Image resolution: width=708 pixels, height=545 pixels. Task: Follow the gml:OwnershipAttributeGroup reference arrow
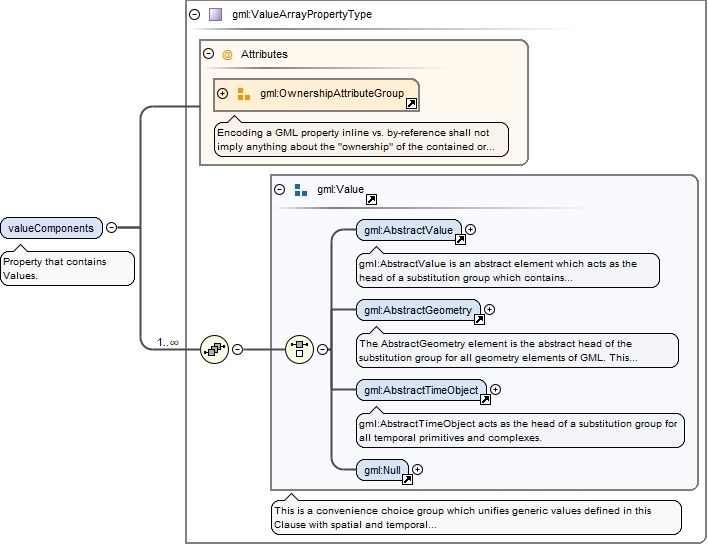[411, 103]
